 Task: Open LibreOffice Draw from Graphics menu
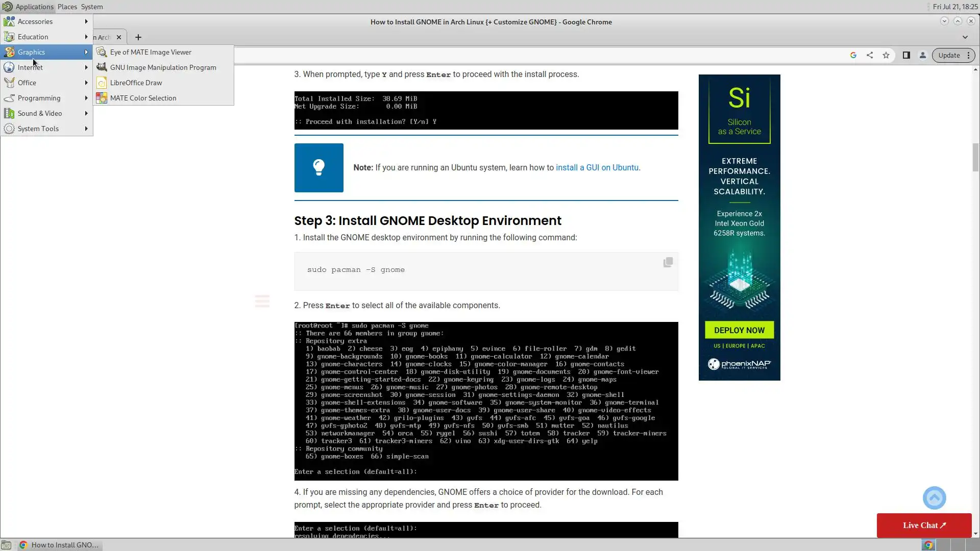[x=136, y=83]
